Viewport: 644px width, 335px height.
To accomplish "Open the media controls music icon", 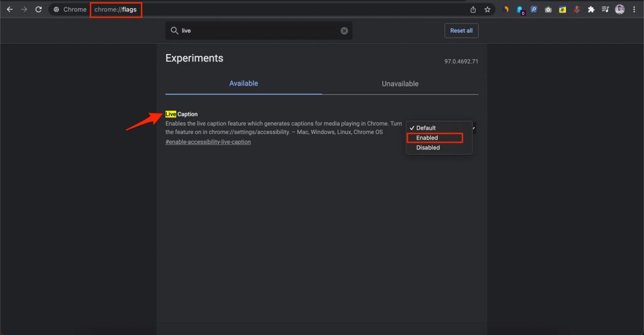I will tap(605, 9).
